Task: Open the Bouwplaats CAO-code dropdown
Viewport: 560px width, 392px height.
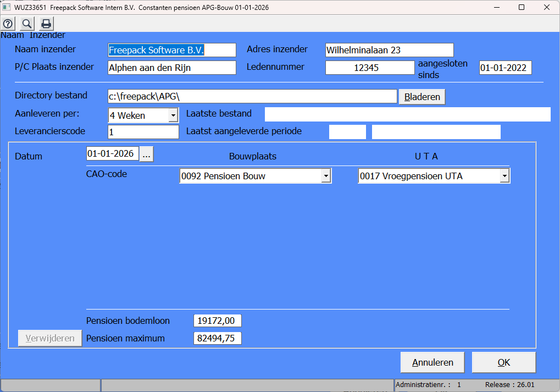Action: [x=325, y=176]
